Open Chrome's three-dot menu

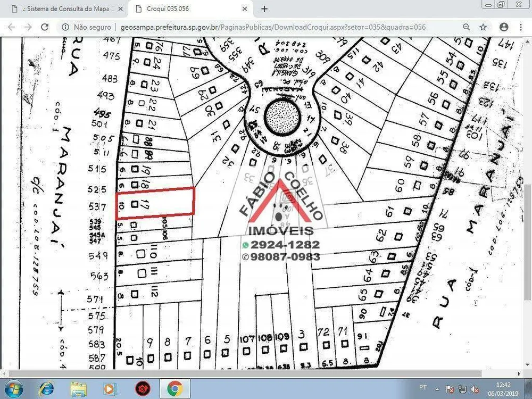coord(521,27)
